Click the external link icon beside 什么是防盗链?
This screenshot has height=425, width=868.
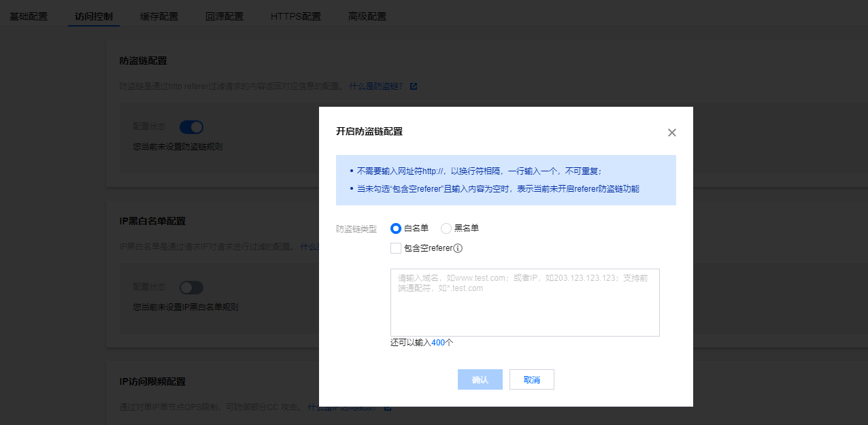(414, 87)
